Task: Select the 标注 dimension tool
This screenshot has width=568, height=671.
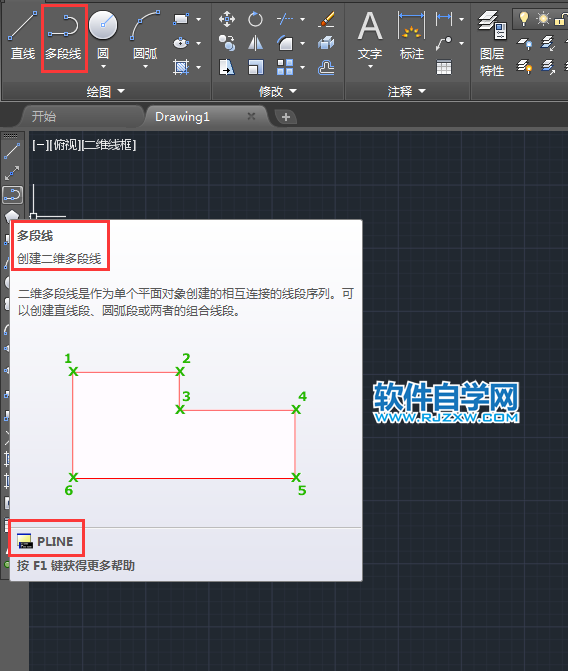Action: (412, 36)
